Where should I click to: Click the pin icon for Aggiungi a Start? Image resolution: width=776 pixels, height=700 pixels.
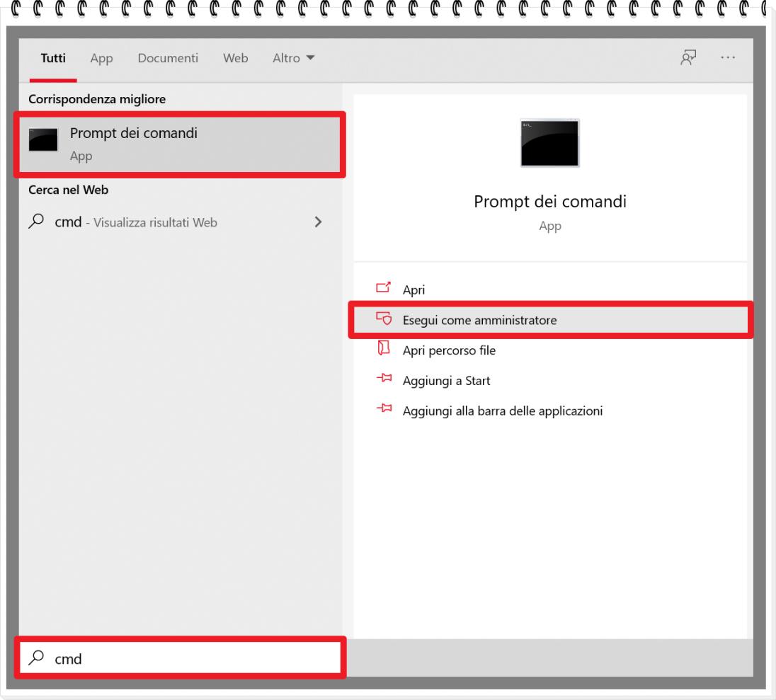point(383,380)
